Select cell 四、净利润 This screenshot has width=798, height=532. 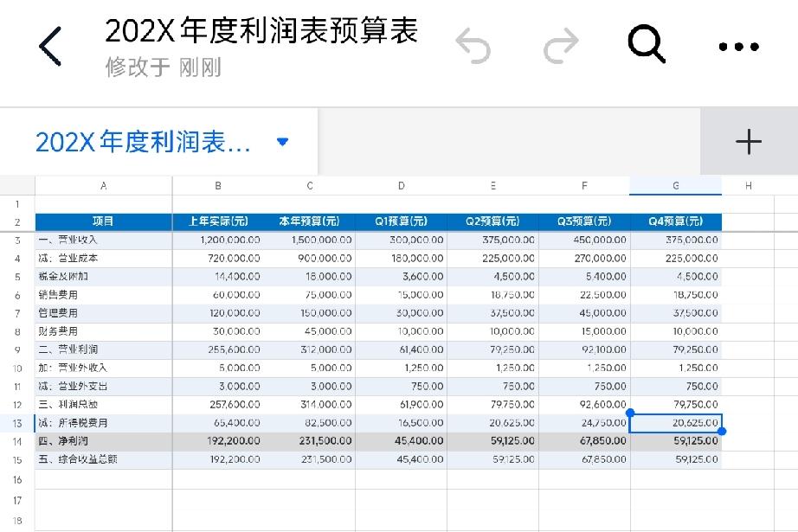click(104, 441)
